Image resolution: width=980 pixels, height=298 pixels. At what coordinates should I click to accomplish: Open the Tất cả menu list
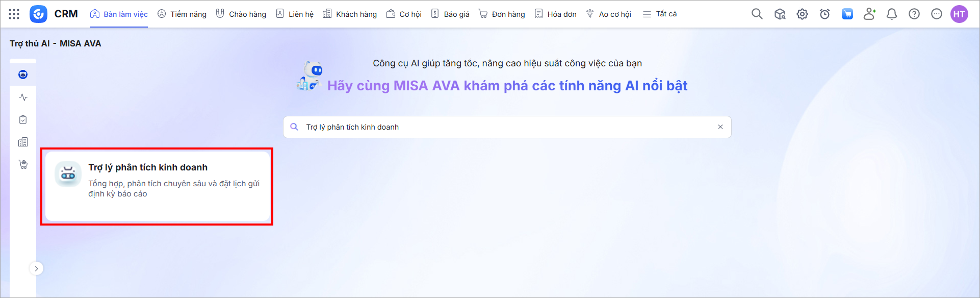click(x=660, y=14)
